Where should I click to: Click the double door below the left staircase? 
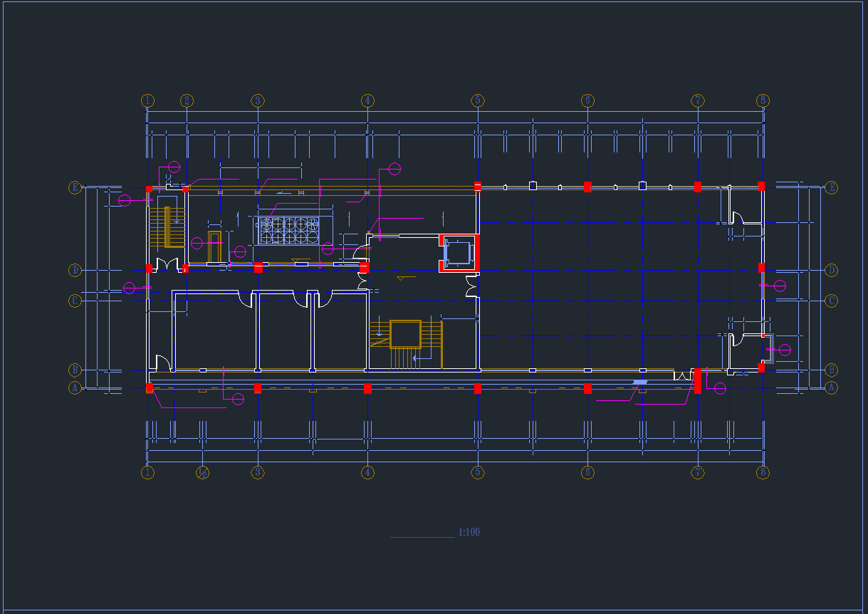(167, 265)
